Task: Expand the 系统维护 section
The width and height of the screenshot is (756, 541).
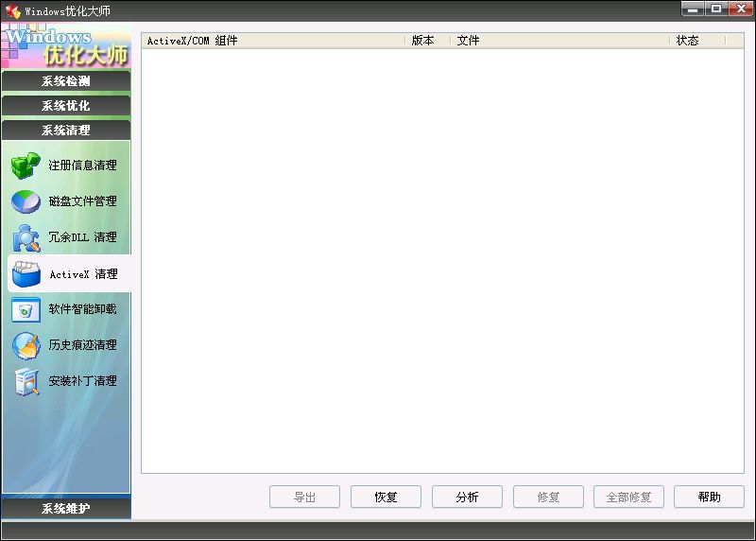Action: point(66,509)
